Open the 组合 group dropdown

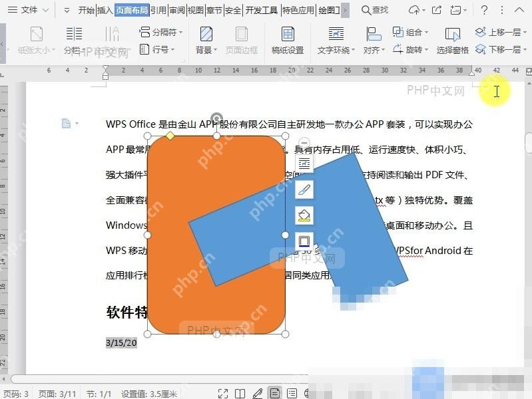411,32
